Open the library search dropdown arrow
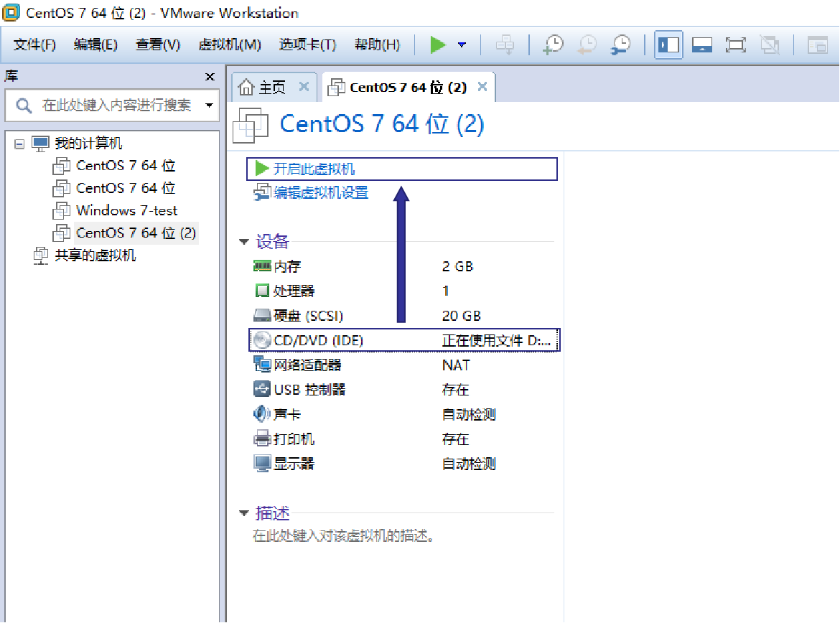Screen dimensions: 840x623 coord(209,105)
